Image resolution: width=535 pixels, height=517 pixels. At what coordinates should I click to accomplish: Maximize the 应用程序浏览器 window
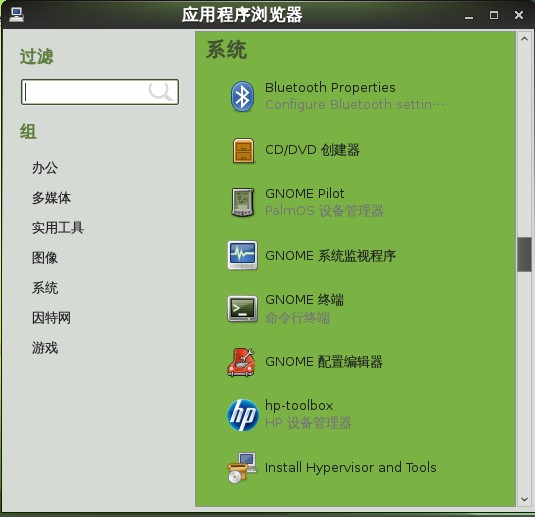494,15
